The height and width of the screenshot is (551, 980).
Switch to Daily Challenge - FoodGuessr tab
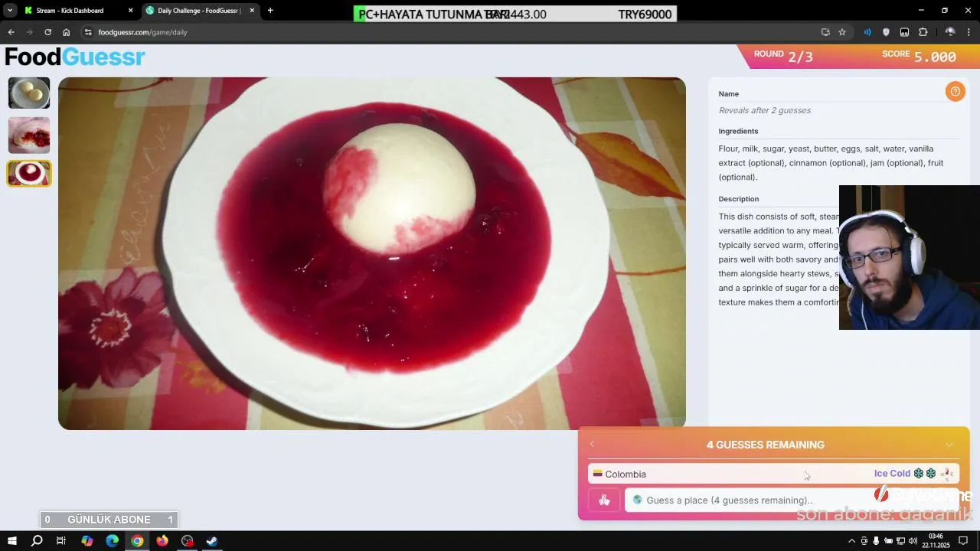coord(199,11)
